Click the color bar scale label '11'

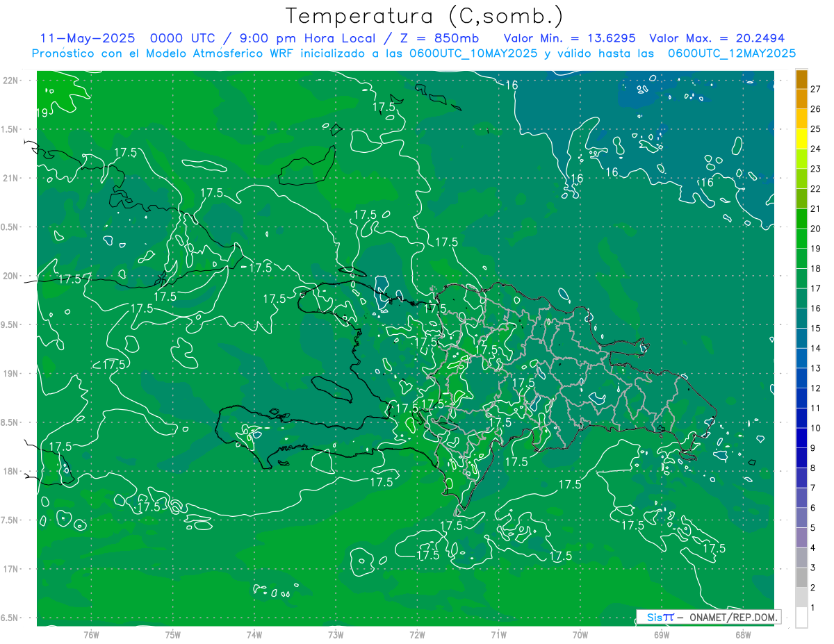pyautogui.click(x=816, y=408)
